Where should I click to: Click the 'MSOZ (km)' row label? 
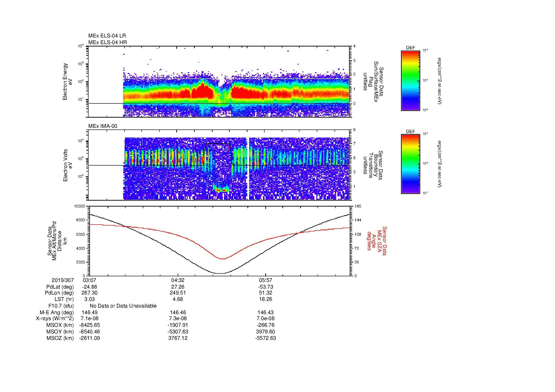tap(60, 338)
